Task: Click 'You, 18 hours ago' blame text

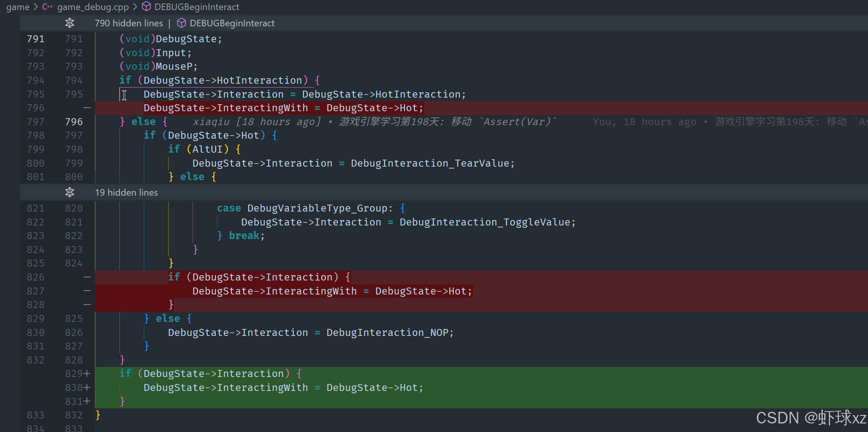Action: tap(644, 122)
